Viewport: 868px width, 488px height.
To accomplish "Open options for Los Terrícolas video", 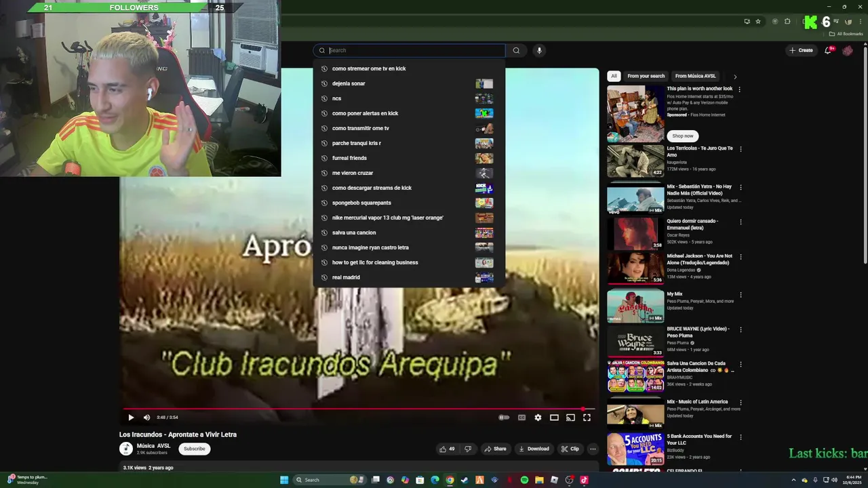I will [741, 149].
